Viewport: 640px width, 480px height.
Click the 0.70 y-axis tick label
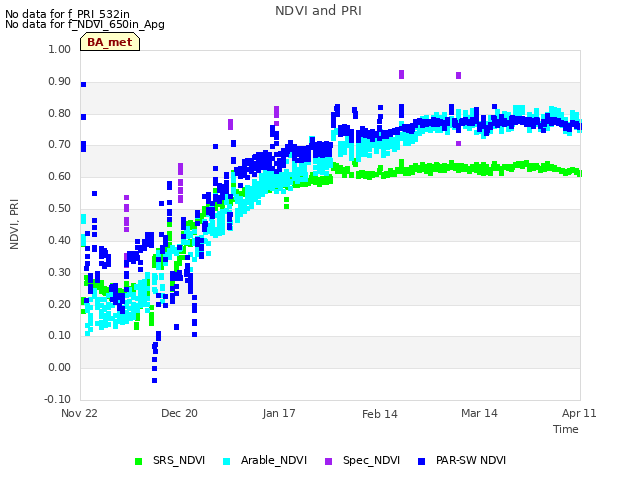pos(60,144)
